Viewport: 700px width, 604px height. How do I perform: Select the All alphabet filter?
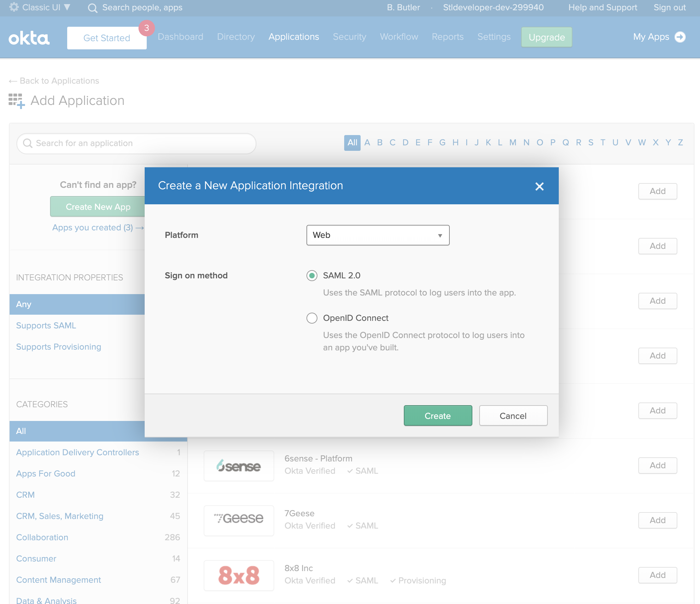pyautogui.click(x=352, y=143)
